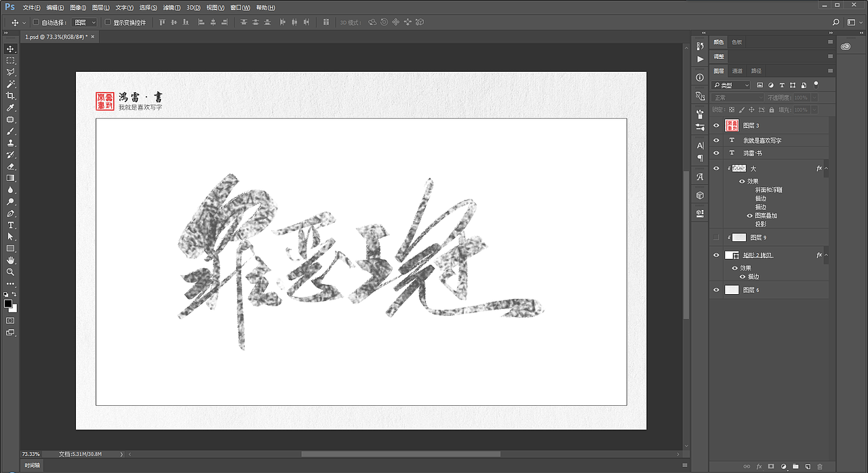Open the Creative Cloud Libraries panel icon
This screenshot has width=868, height=473.
(x=846, y=47)
